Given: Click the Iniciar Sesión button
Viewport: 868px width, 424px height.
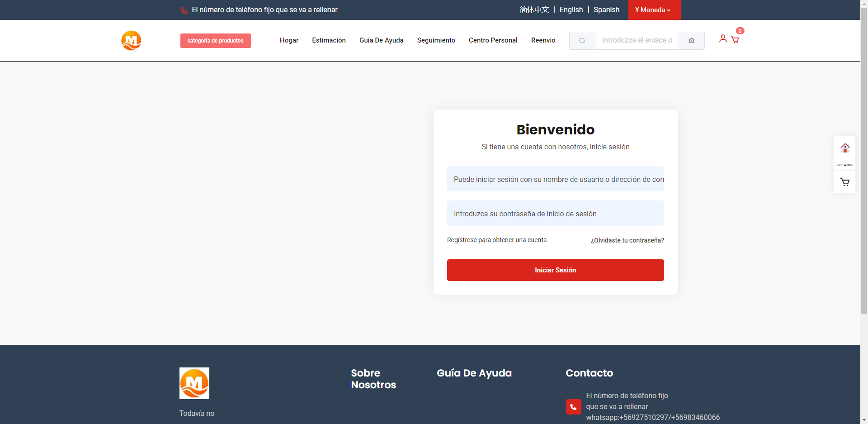Looking at the screenshot, I should (x=555, y=270).
